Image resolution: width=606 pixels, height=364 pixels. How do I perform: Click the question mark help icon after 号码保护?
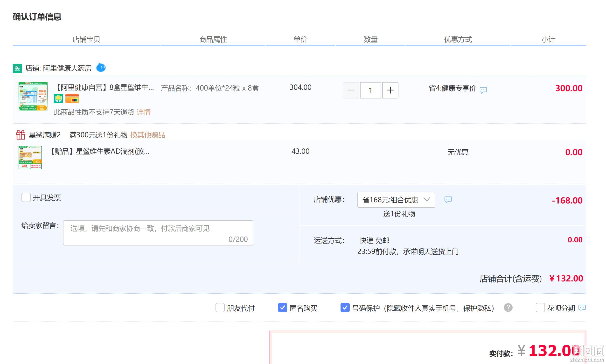coord(508,308)
